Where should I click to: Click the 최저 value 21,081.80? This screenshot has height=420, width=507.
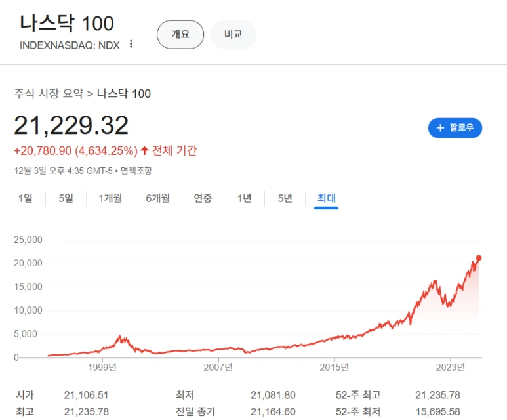(x=273, y=395)
